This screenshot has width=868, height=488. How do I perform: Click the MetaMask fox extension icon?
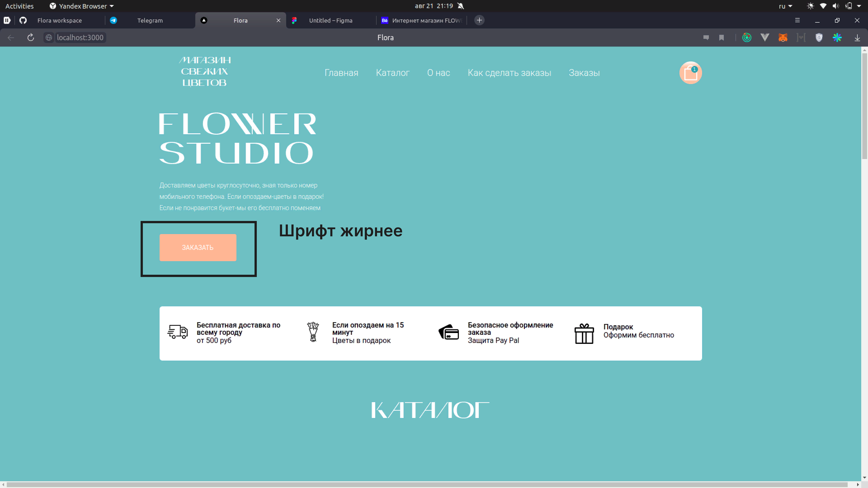(x=783, y=37)
